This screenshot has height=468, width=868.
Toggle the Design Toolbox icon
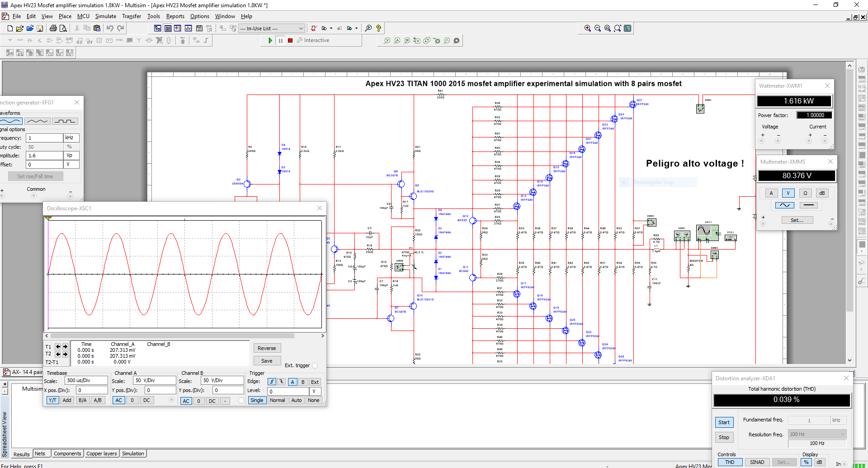coord(157,28)
